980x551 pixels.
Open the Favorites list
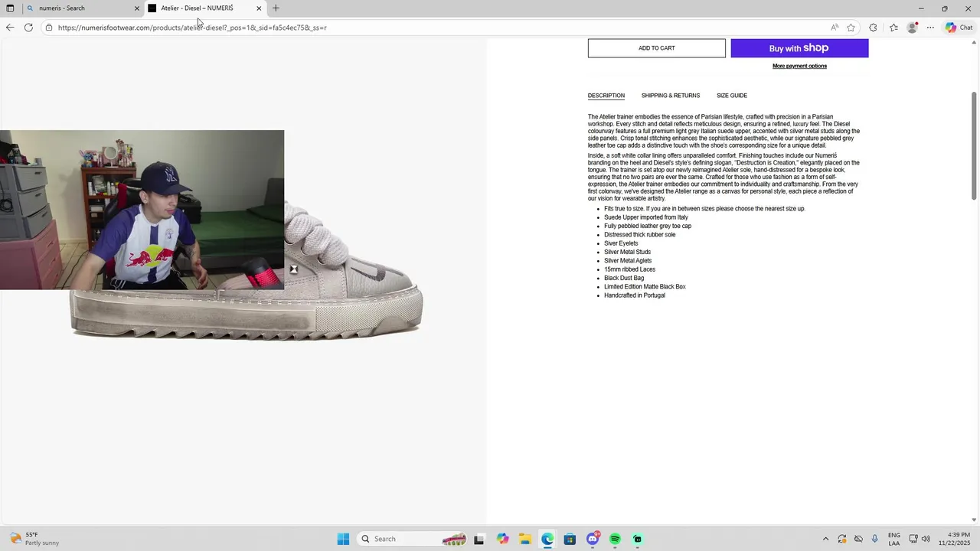tap(893, 28)
